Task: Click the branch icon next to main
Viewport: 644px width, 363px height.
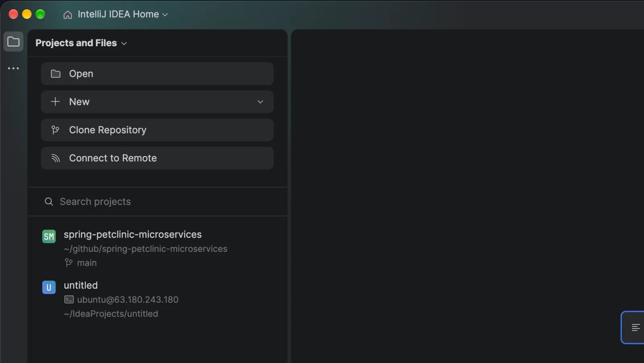Action: [69, 263]
